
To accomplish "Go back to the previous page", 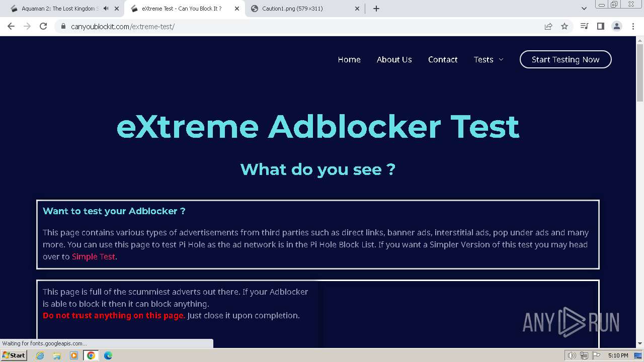I will pos(11,26).
